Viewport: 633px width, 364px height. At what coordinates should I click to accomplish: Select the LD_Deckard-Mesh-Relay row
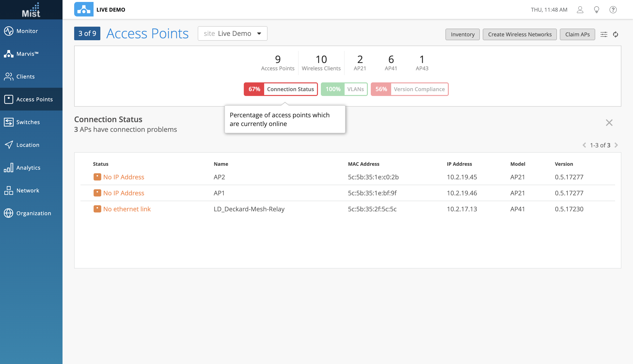pos(249,209)
